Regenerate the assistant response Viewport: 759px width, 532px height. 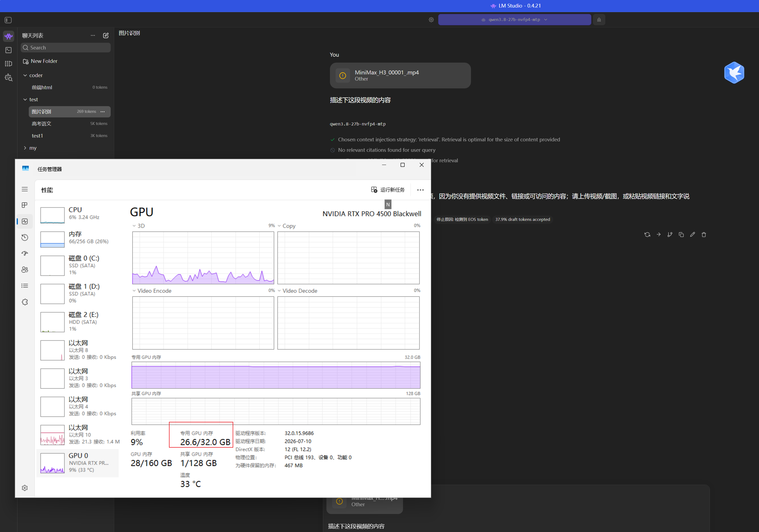647,234
